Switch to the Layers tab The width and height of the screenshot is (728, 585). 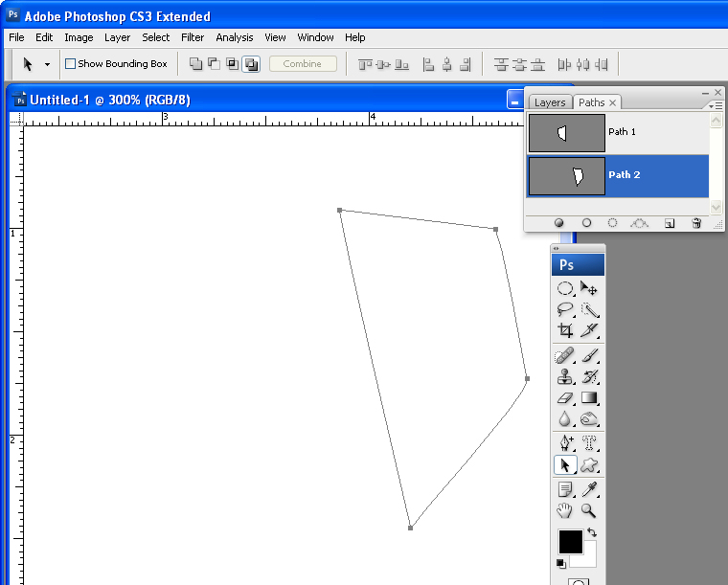point(550,102)
